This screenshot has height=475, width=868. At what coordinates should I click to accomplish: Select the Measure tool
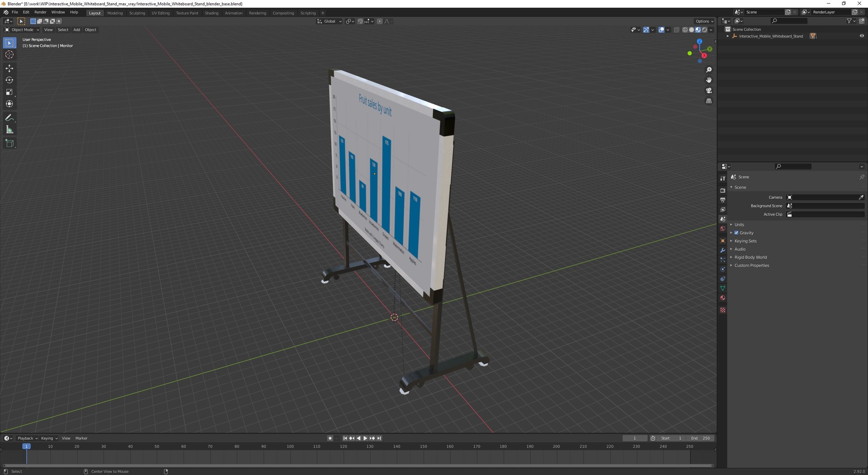(x=9, y=129)
